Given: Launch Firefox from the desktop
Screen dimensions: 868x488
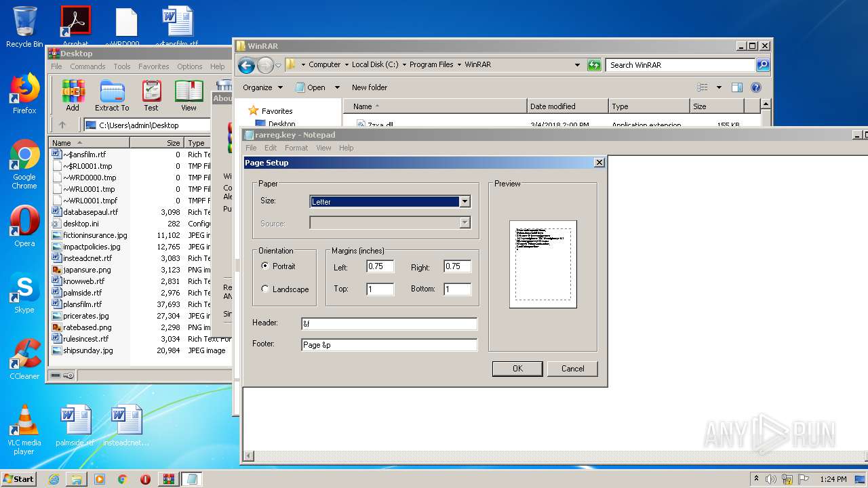Looking at the screenshot, I should [x=24, y=94].
